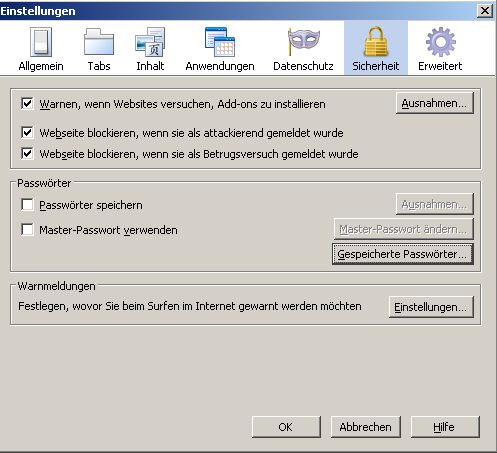This screenshot has width=497, height=453.
Task: Confirm settings with OK
Action: coord(286,427)
